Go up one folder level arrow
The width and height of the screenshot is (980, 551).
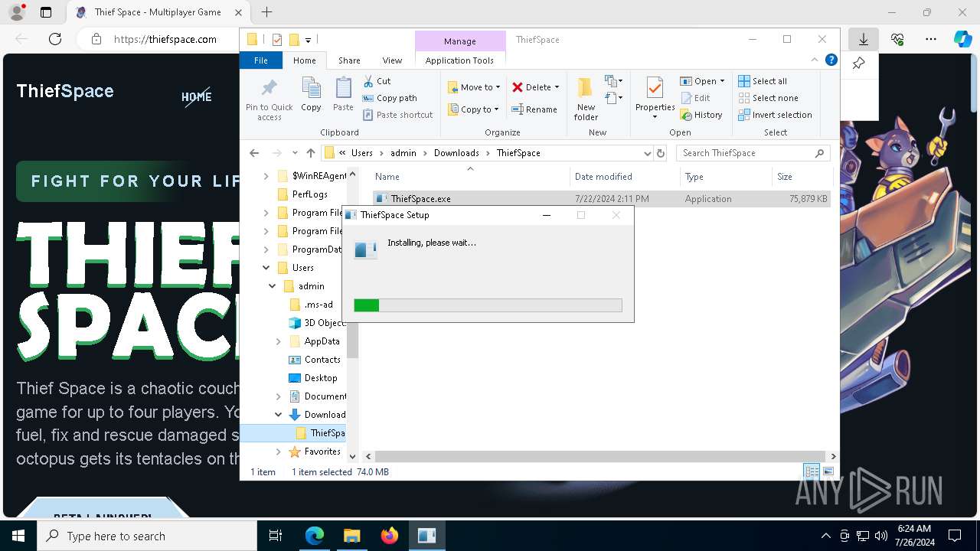tap(310, 153)
